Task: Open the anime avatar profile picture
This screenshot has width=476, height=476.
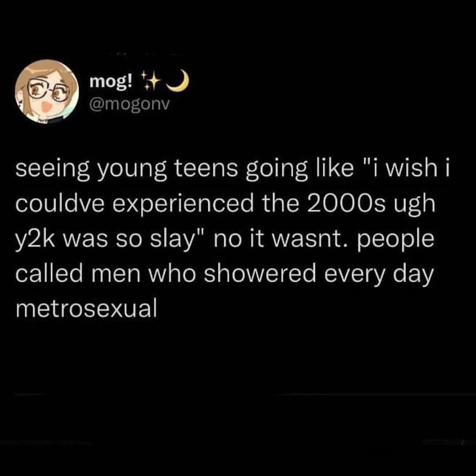Action: point(47,91)
